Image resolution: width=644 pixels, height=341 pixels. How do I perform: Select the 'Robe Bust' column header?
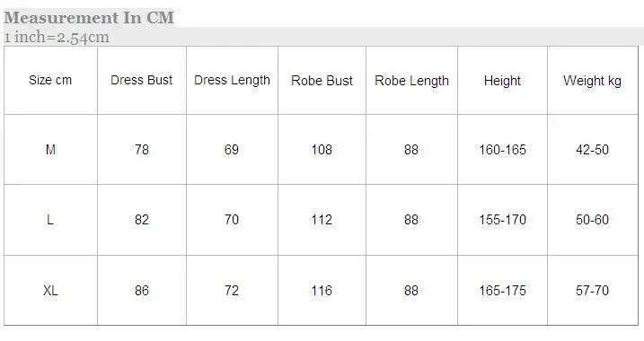pos(322,81)
